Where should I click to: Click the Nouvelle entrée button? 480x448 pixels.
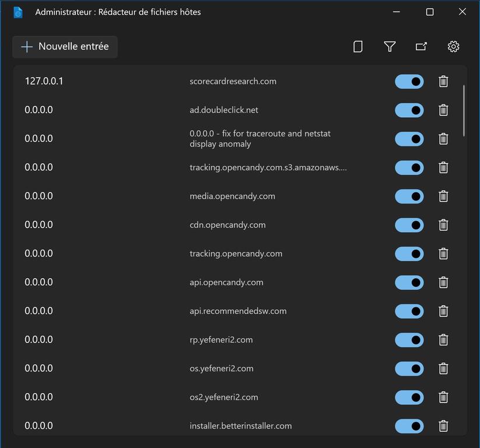coord(65,47)
